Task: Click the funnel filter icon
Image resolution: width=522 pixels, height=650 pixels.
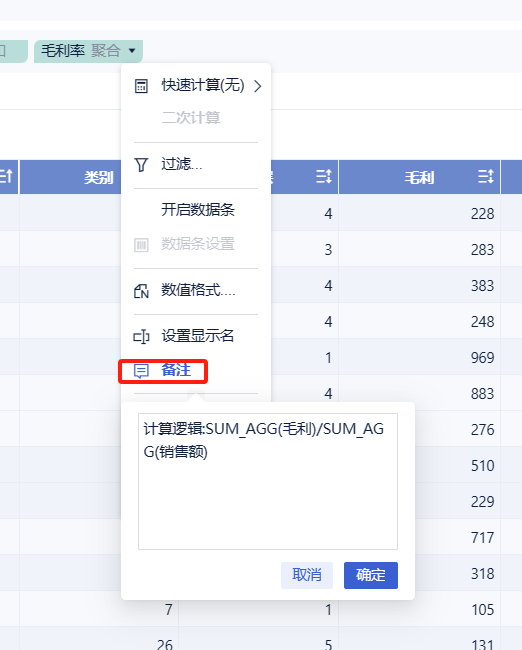Action: point(141,165)
